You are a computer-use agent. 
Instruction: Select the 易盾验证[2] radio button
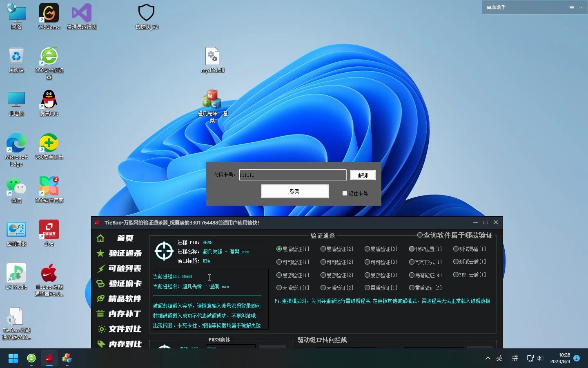pos(323,249)
